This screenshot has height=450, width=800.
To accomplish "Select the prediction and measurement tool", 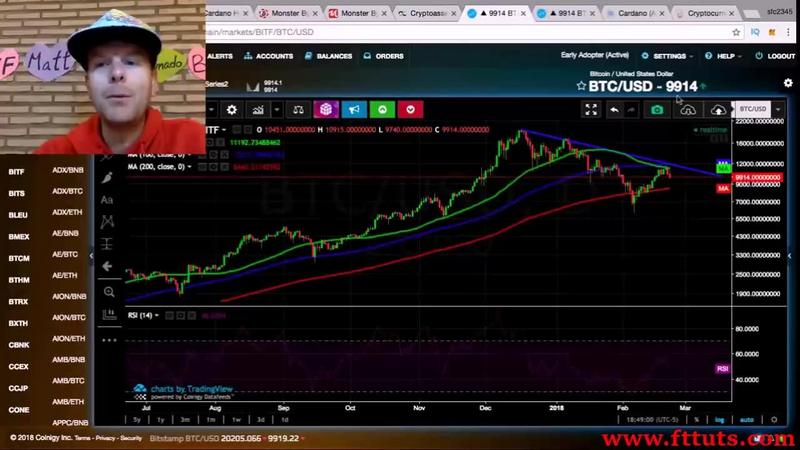I will point(107,244).
